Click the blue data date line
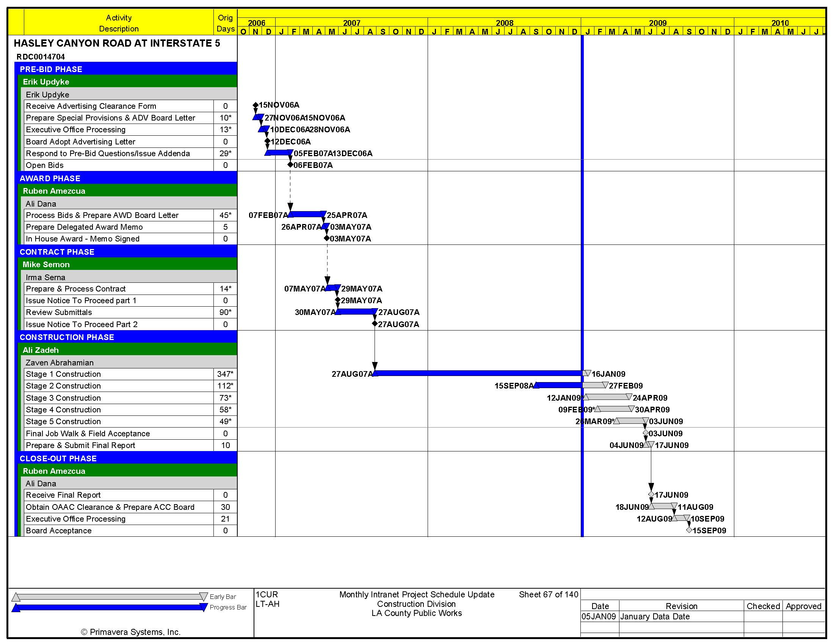 [582, 286]
